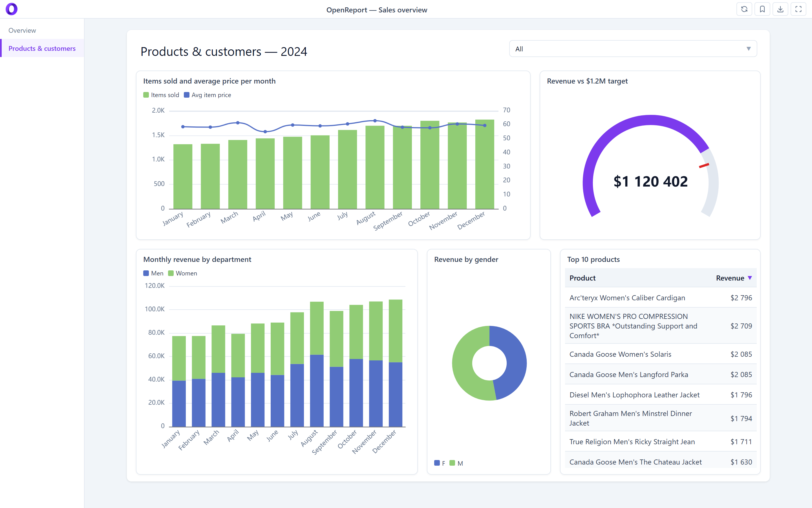Click January green bar in items sold chart

[183, 177]
